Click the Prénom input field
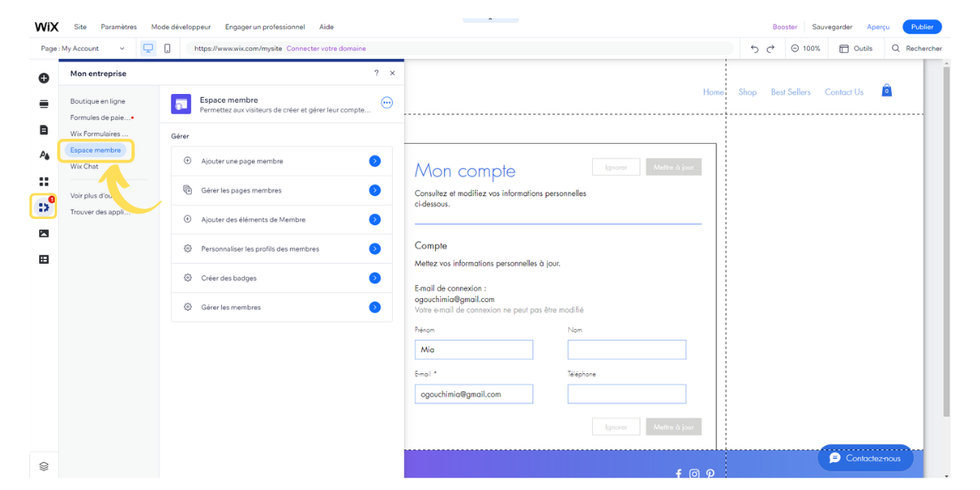The image size is (980, 490). coord(474,350)
